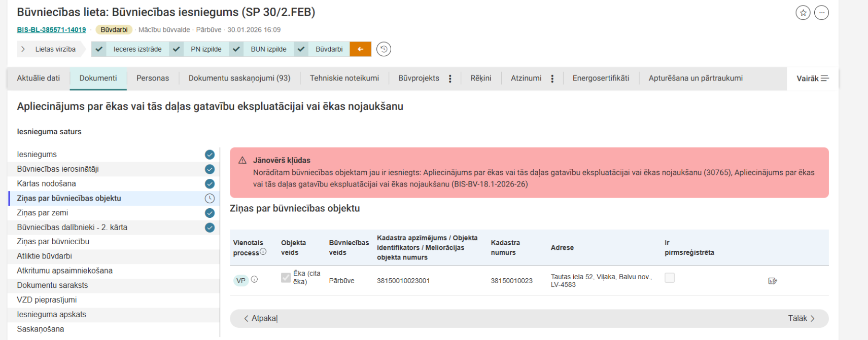Click the checkmark beside Būvniecības dalībnieki - 2. kārta
Screen dimensions: 868x340
pos(210,228)
